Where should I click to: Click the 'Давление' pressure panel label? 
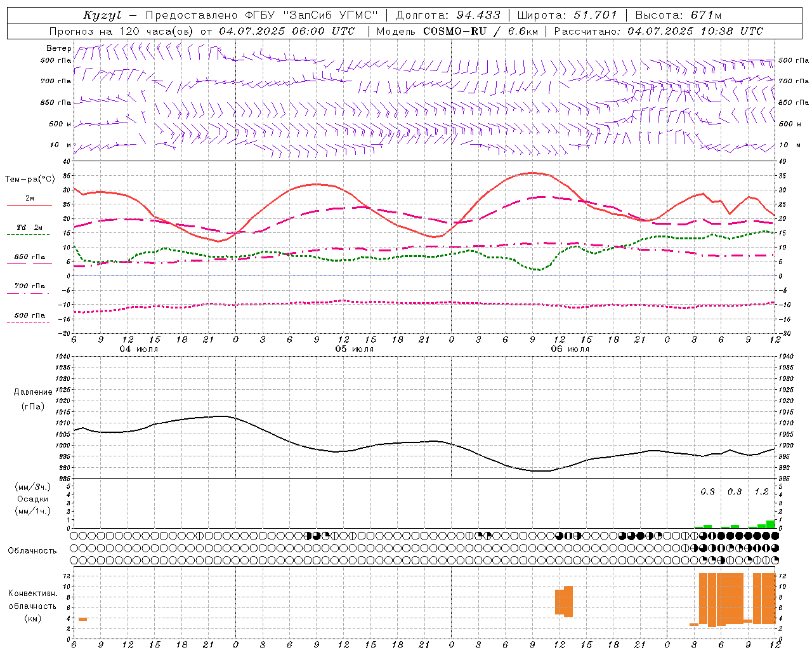coord(33,392)
